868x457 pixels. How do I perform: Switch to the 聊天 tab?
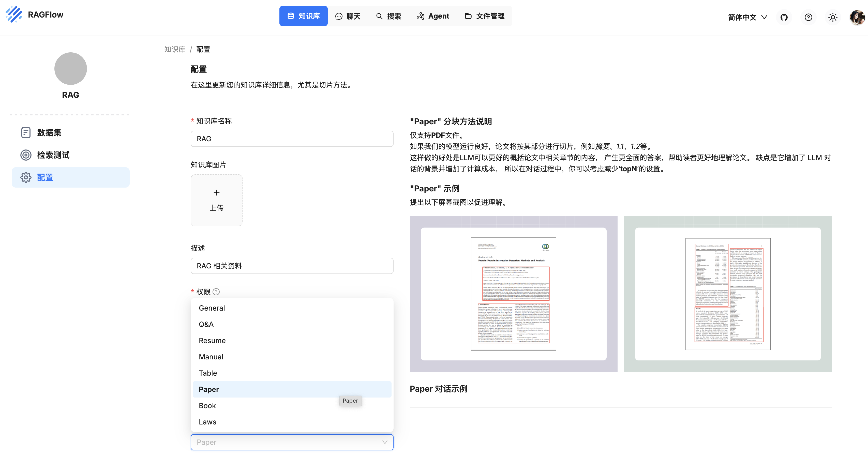coord(348,16)
